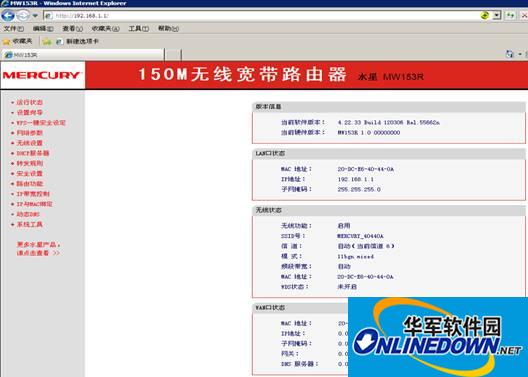The image size is (528, 377).
Task: Click the 当前硬件版本 value MW153R 1.0
Action: click(369, 133)
